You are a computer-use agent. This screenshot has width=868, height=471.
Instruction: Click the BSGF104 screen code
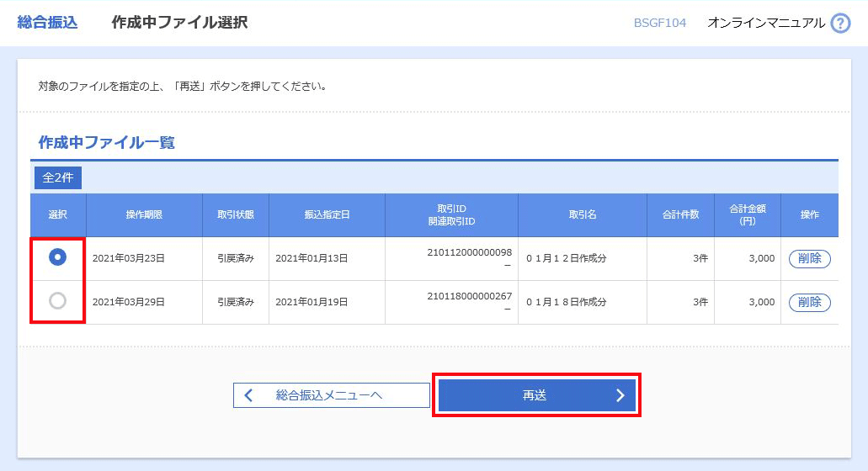pyautogui.click(x=659, y=24)
